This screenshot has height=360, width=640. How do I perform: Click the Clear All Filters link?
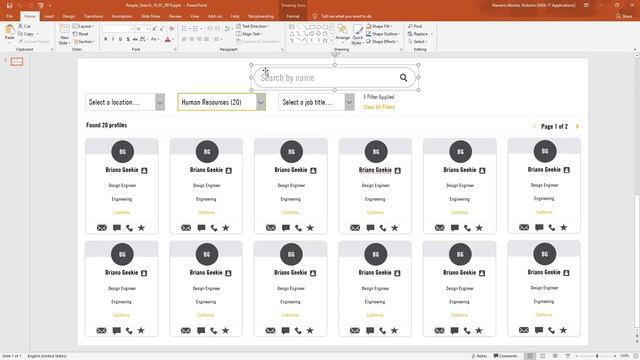point(379,107)
